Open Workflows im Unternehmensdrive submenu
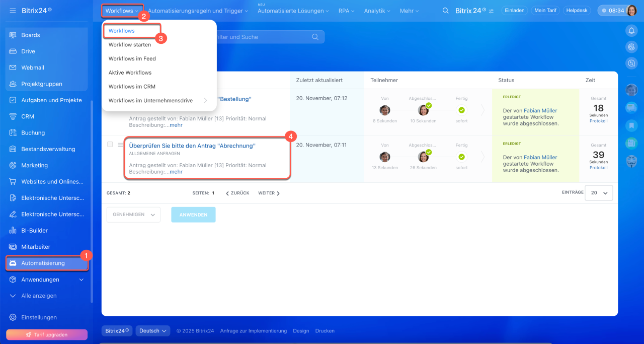 click(159, 101)
